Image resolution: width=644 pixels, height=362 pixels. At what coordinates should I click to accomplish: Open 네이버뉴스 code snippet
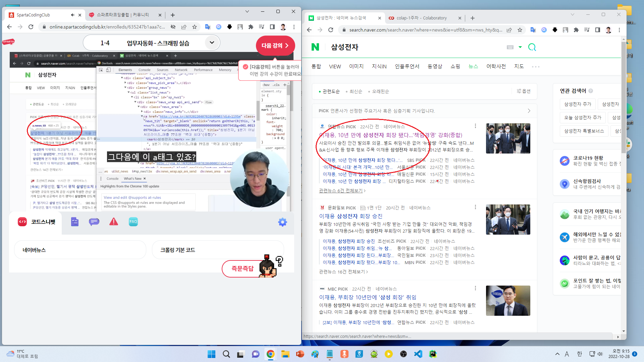click(x=80, y=250)
